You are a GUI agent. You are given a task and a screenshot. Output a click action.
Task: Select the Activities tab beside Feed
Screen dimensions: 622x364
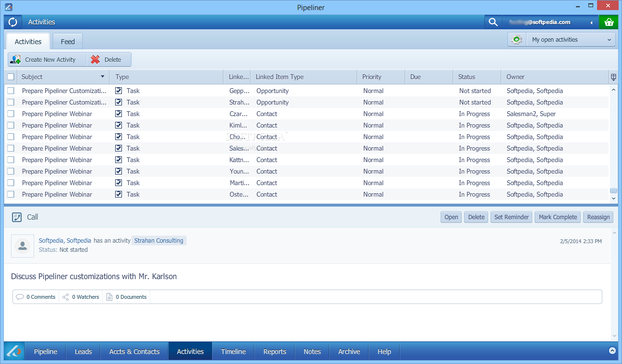click(28, 42)
